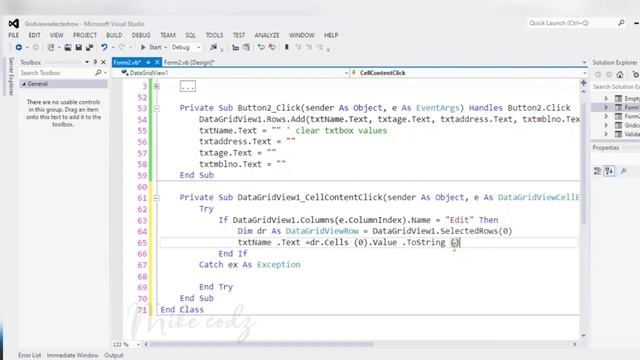640x360 pixels.
Task: Open the PROJECT menu
Action: click(85, 36)
